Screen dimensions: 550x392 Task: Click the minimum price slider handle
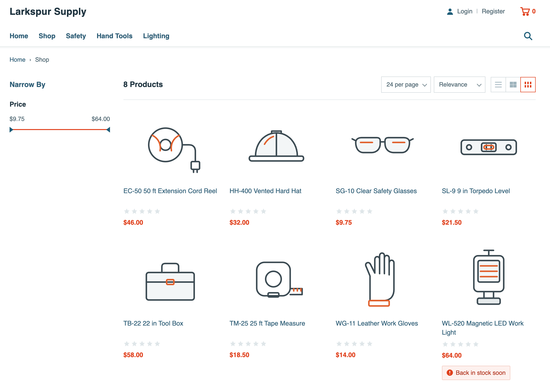pyautogui.click(x=11, y=130)
